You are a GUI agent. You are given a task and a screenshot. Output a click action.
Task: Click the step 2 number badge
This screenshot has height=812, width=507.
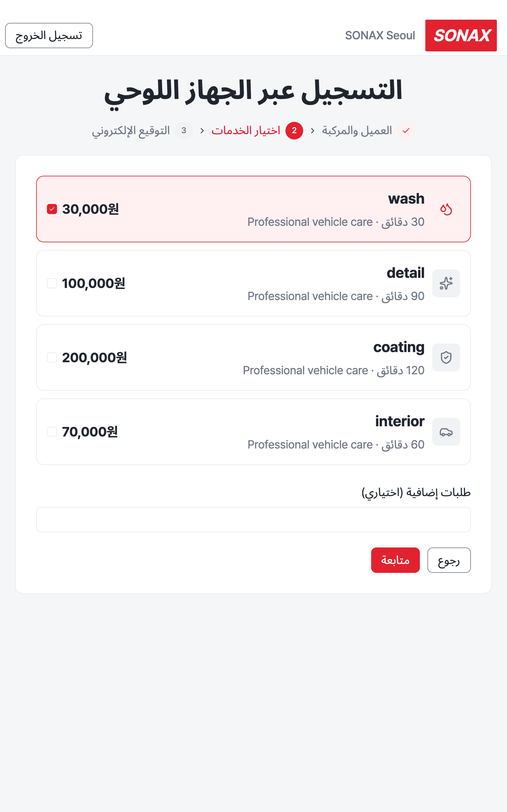(x=294, y=131)
